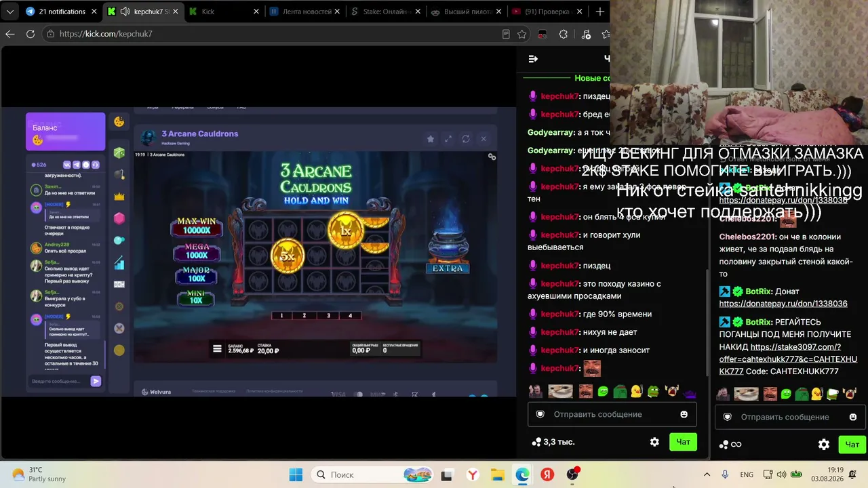Screen dimensions: 868x488
Task: Open the VK social link in casino chat
Action: click(x=67, y=165)
